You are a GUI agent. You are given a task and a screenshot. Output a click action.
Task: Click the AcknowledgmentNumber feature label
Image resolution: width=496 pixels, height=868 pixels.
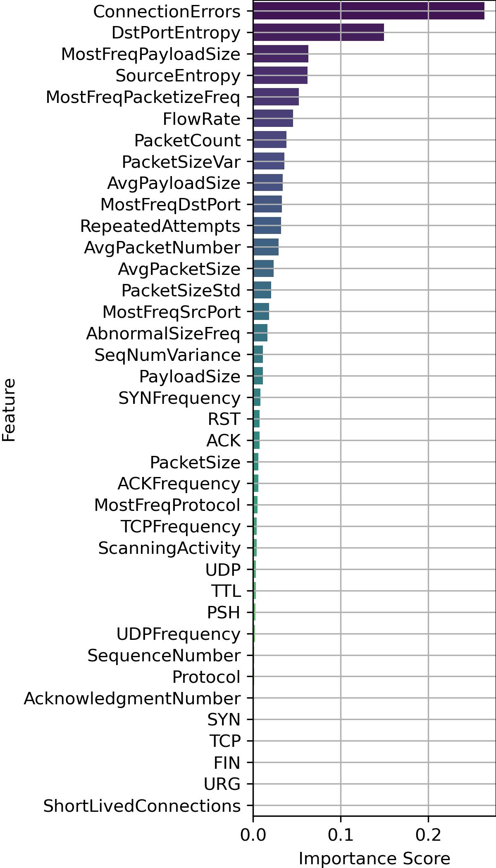132,699
